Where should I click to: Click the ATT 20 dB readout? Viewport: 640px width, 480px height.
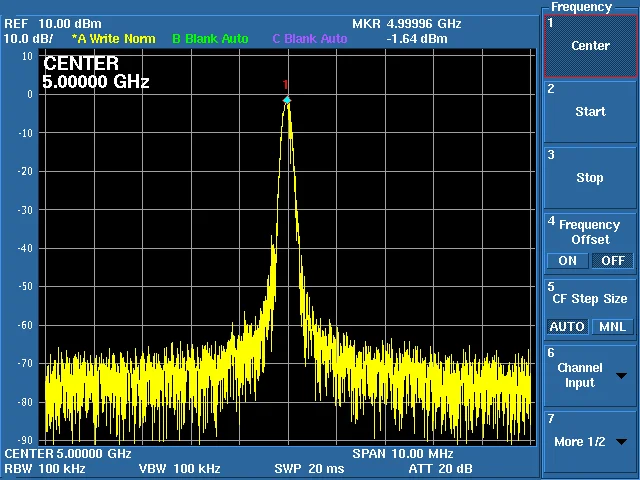pos(440,469)
